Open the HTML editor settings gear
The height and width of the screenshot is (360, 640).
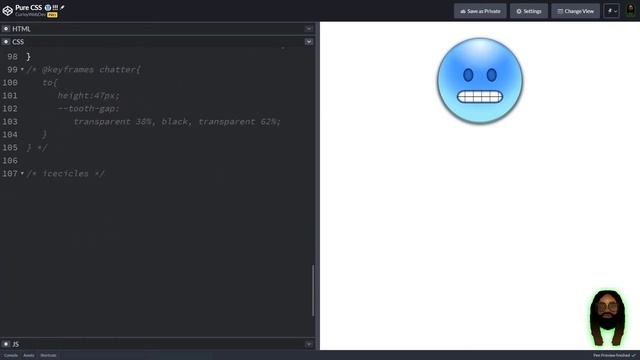(x=6, y=29)
